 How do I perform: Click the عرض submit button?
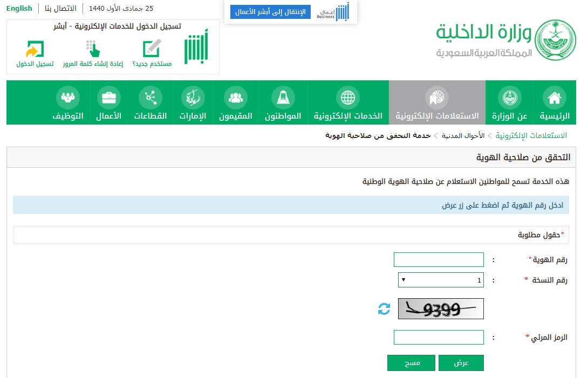click(461, 362)
